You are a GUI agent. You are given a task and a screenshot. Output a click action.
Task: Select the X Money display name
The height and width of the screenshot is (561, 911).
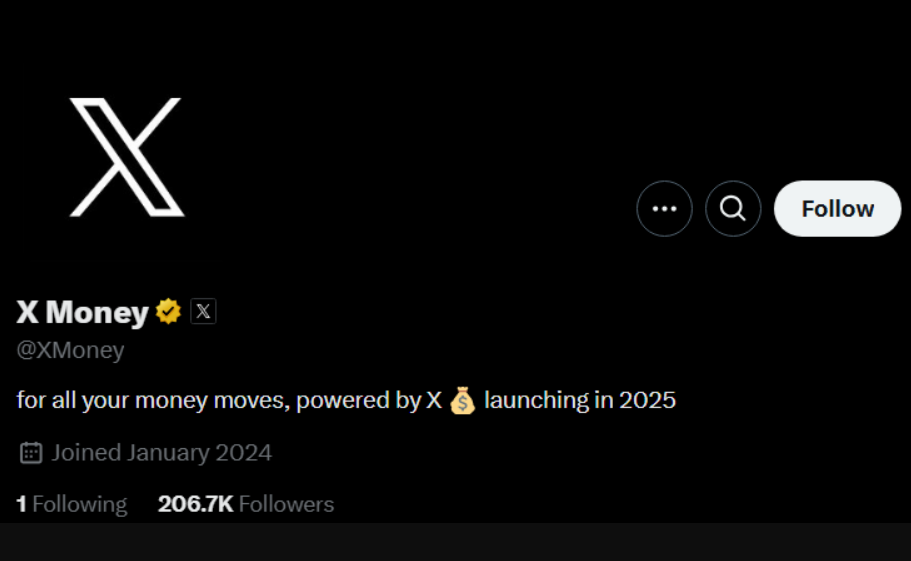tap(83, 312)
